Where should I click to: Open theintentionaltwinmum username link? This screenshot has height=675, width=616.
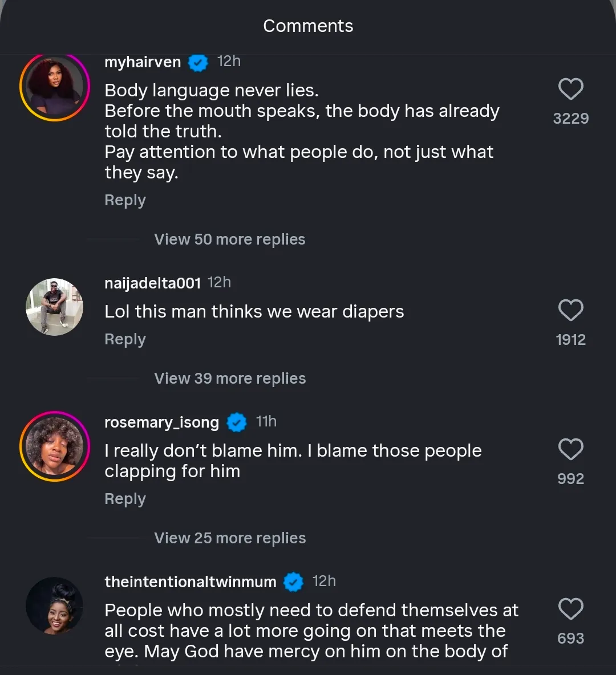(191, 582)
